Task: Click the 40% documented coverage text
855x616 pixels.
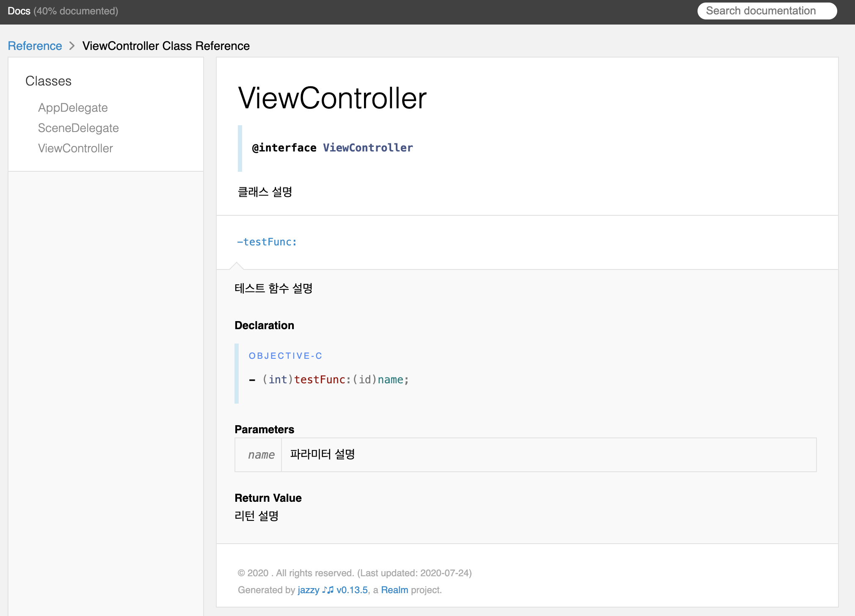Action: click(76, 11)
